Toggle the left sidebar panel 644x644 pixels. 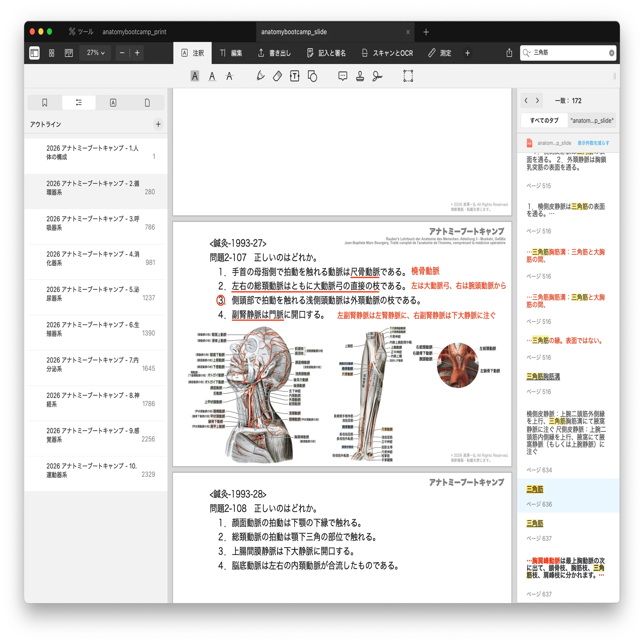(x=34, y=53)
